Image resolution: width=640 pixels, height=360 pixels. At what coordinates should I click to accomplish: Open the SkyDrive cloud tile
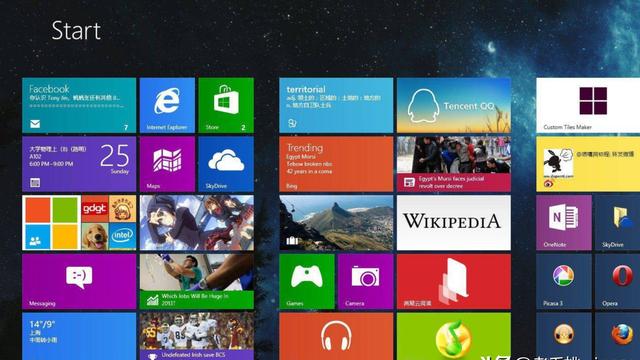click(226, 164)
